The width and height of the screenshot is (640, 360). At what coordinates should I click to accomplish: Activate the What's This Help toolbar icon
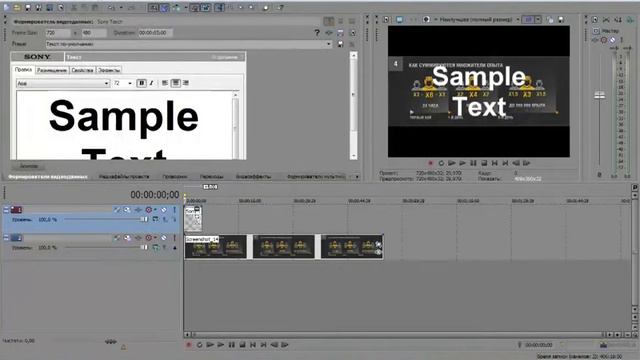[x=281, y=7]
